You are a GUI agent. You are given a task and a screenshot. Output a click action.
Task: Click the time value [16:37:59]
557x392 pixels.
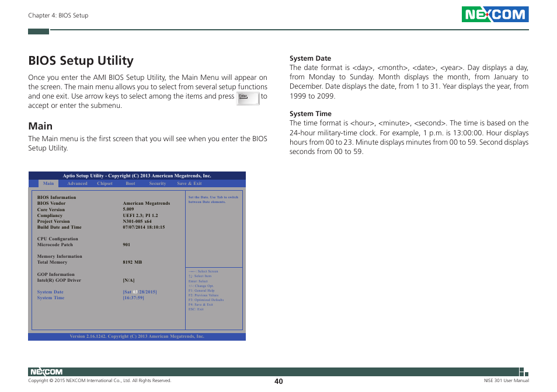(133, 298)
